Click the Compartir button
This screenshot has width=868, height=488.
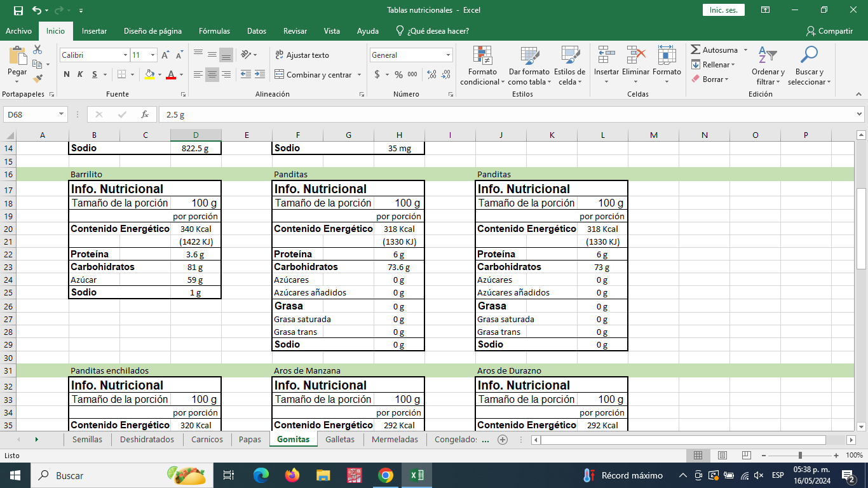(829, 30)
